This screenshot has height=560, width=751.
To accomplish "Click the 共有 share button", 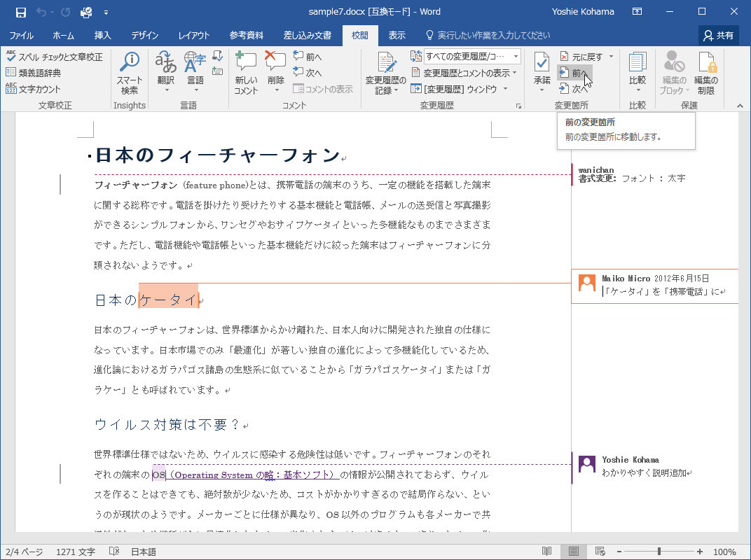I will pyautogui.click(x=719, y=35).
